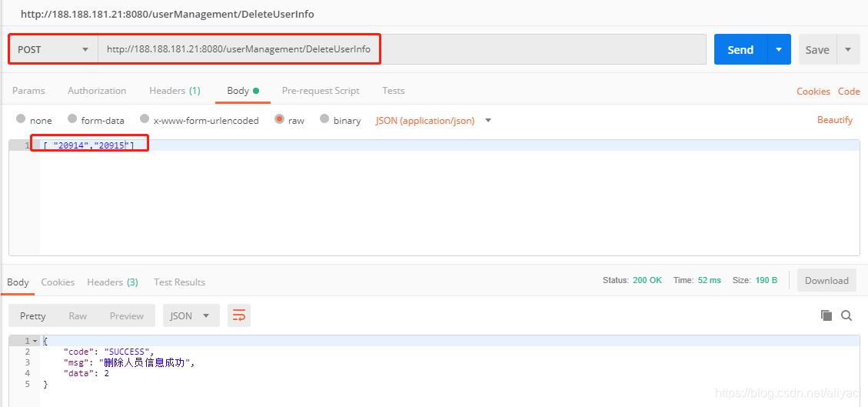Screen dimensions: 868x407
Task: Collapse response JSON at line 1 fold arrow
Action: point(35,341)
